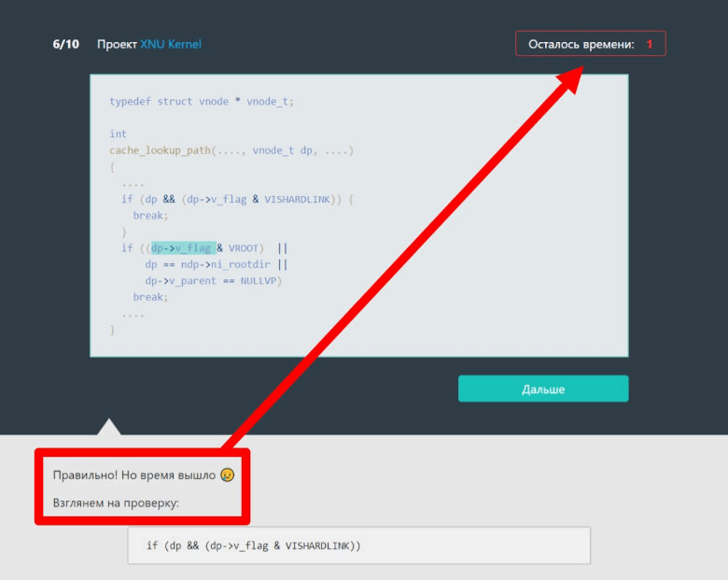Image resolution: width=728 pixels, height=580 pixels.
Task: Select the highlighted dp->v_flag token
Action: point(182,248)
